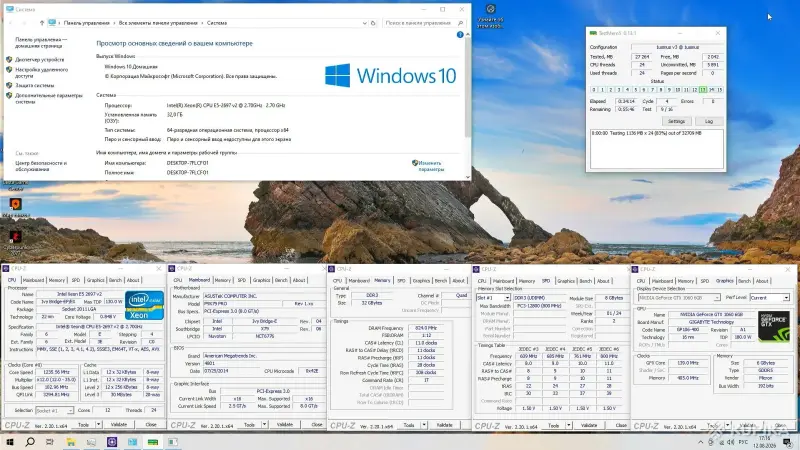This screenshot has height=450, width=800.
Task: Select highlighted status cell 13 in TestMem5
Action: click(x=703, y=89)
